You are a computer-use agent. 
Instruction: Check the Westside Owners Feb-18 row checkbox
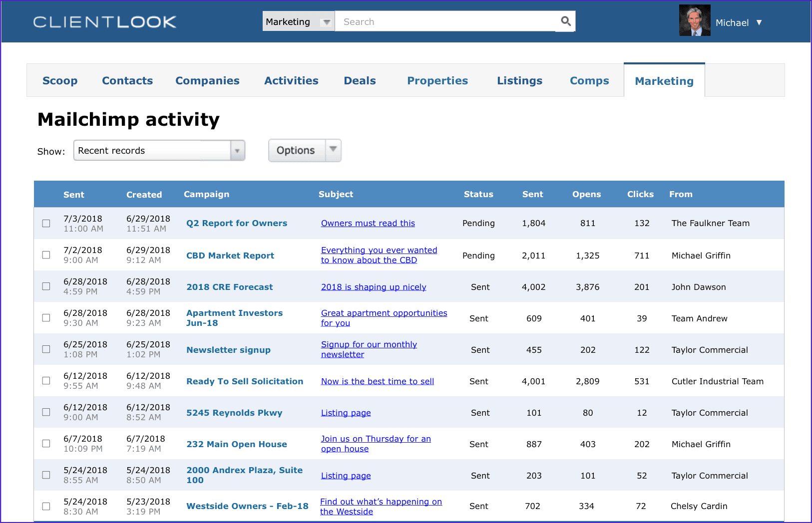pyautogui.click(x=46, y=506)
